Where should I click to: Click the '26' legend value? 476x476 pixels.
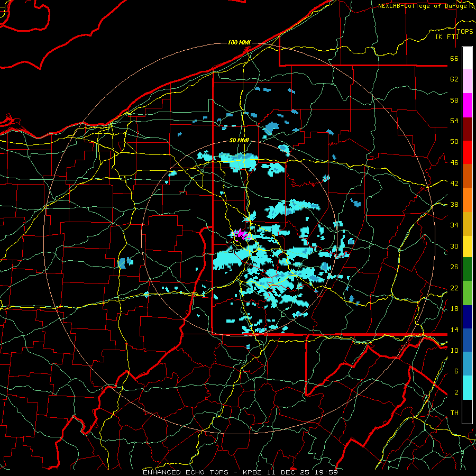[x=454, y=267]
